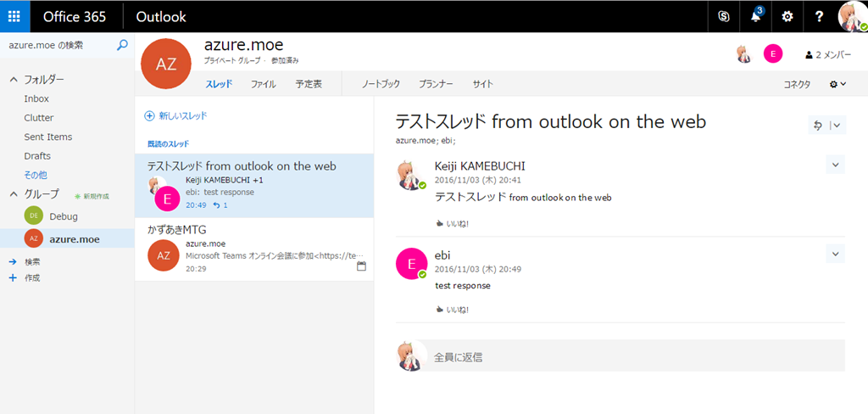Click the search magnifier icon
Screen dimensions: 868x414
122,46
